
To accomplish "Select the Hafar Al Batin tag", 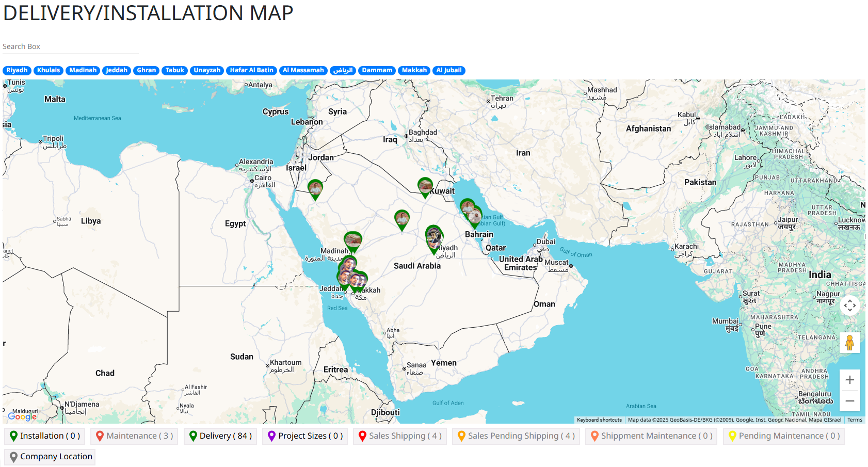I will [x=251, y=70].
